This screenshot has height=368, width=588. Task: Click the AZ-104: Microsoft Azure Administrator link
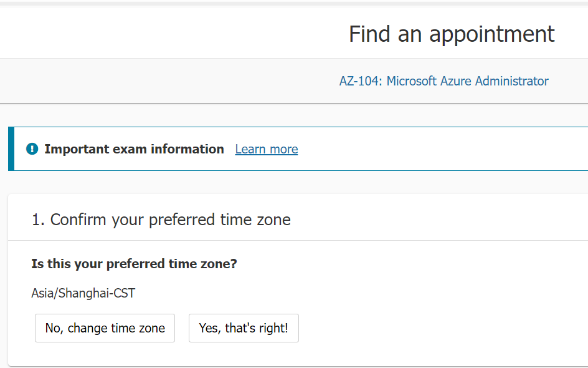(x=443, y=81)
